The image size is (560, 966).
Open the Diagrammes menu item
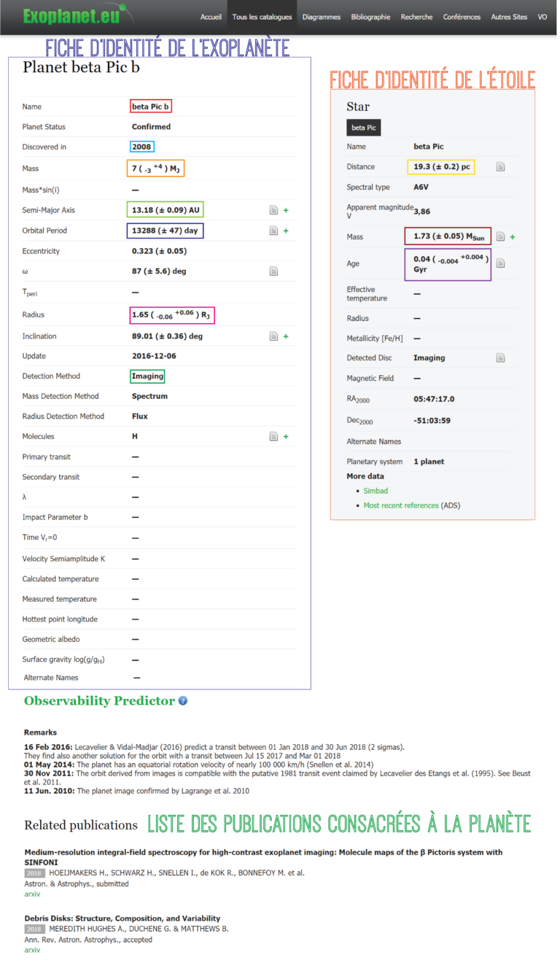click(x=322, y=17)
